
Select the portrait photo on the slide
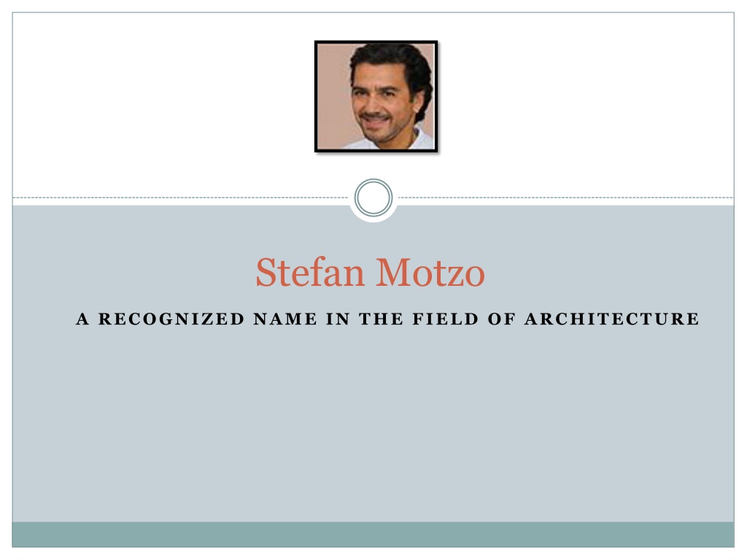pyautogui.click(x=376, y=96)
